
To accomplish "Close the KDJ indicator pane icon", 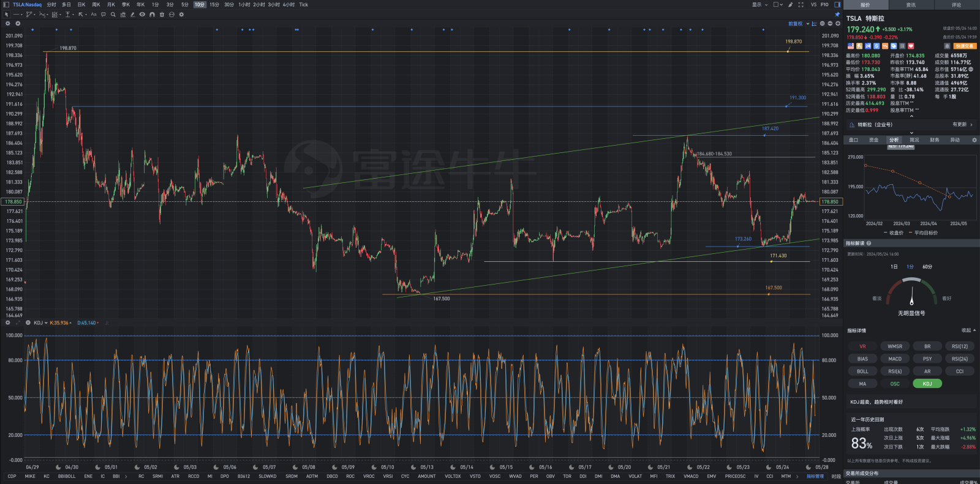I will click(x=28, y=322).
